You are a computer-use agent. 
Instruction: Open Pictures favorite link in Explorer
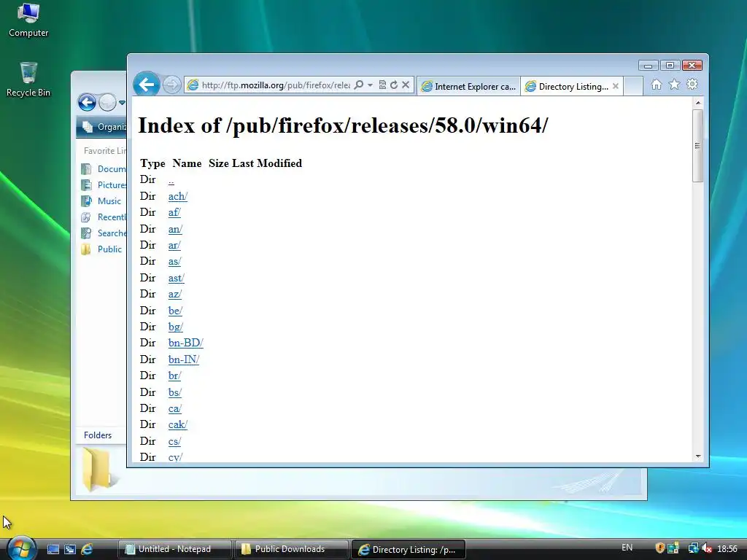point(104,185)
